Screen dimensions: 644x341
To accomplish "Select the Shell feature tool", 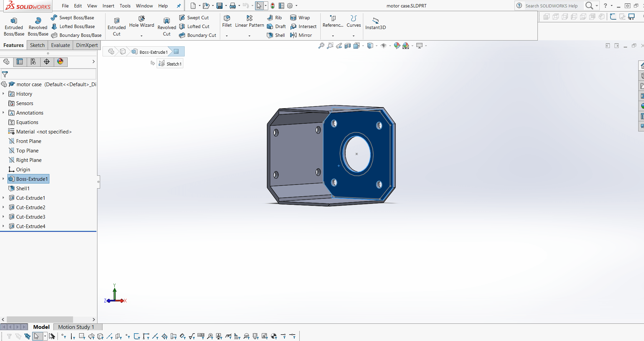I will [276, 35].
